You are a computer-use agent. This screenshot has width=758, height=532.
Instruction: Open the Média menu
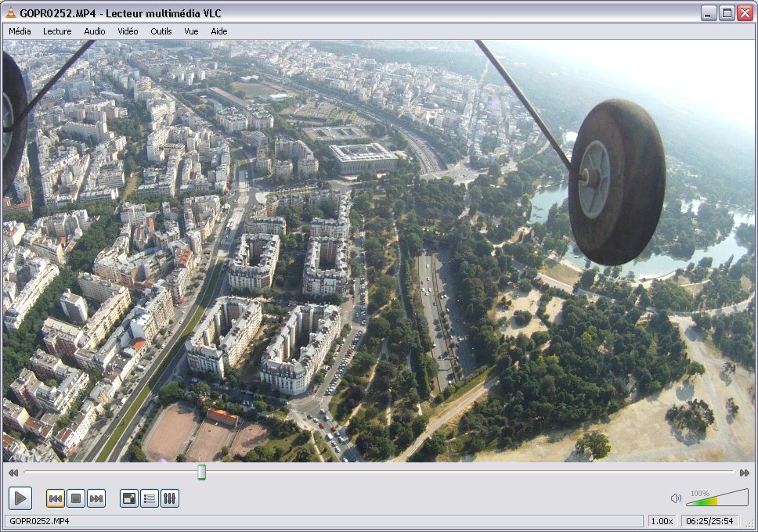coord(20,31)
